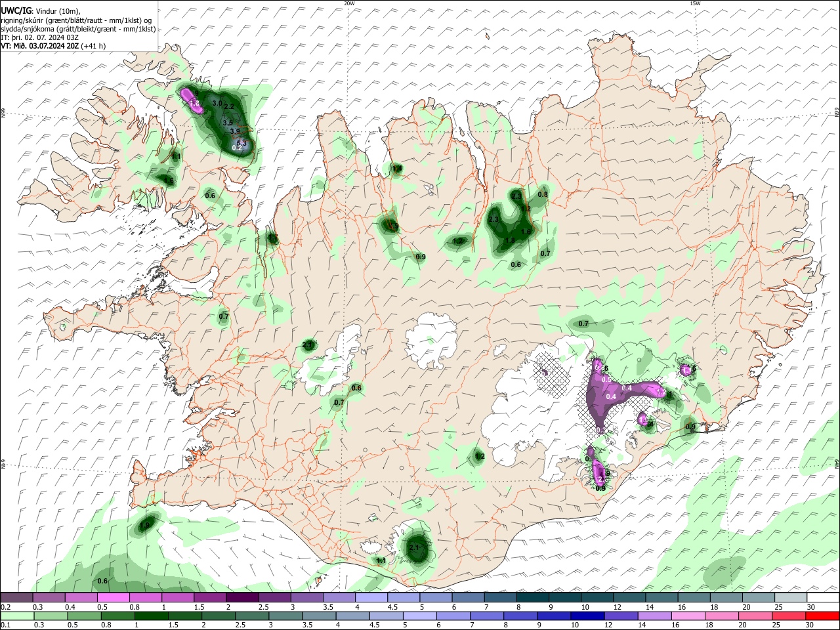
Task: Click the light lavender 4 swatch in upper legend row
Action: (x=370, y=598)
